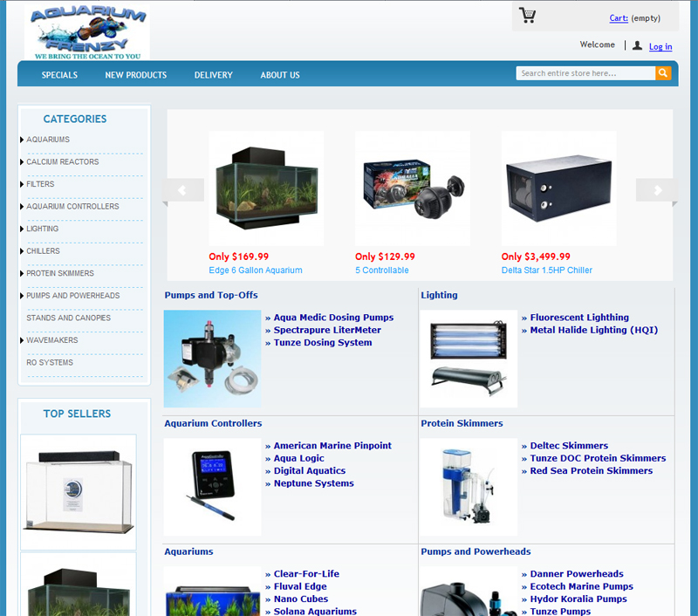Click the lighting fixture category image
This screenshot has height=616, width=698.
(x=469, y=359)
